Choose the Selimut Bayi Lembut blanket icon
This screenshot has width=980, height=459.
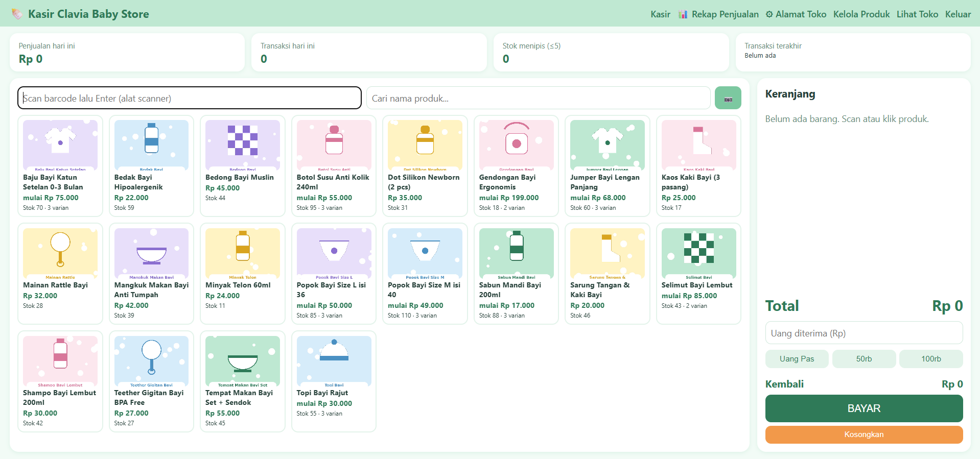pos(698,253)
